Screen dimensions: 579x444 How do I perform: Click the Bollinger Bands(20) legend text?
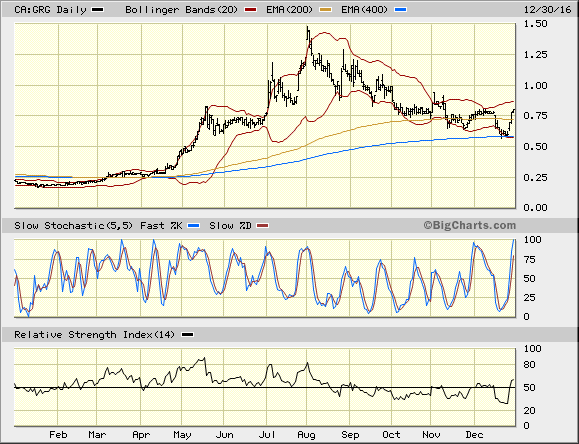click(181, 10)
